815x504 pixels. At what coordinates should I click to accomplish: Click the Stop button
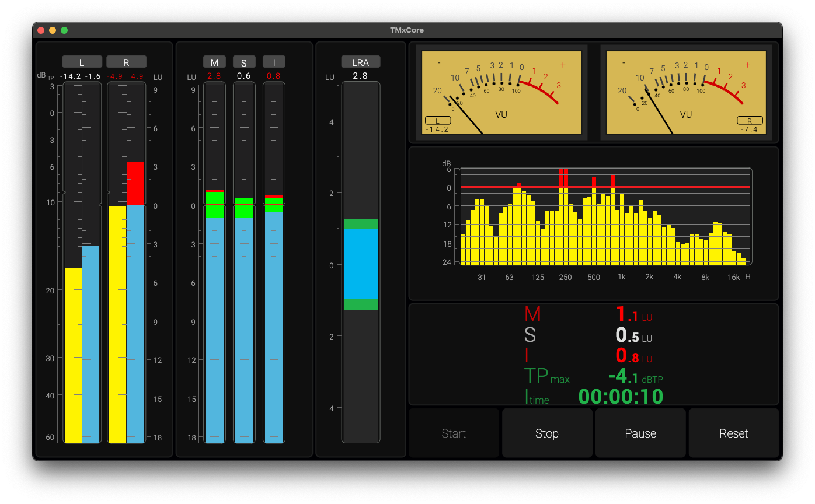coord(547,433)
